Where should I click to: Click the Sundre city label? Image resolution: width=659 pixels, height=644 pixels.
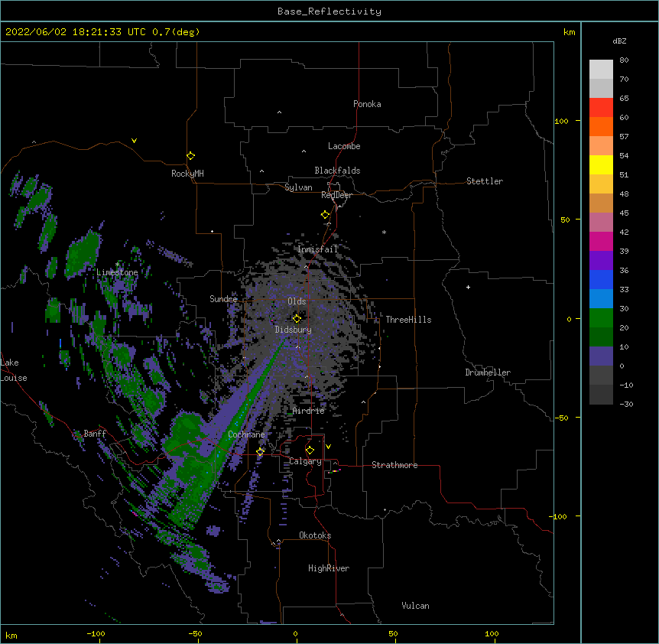(x=223, y=299)
